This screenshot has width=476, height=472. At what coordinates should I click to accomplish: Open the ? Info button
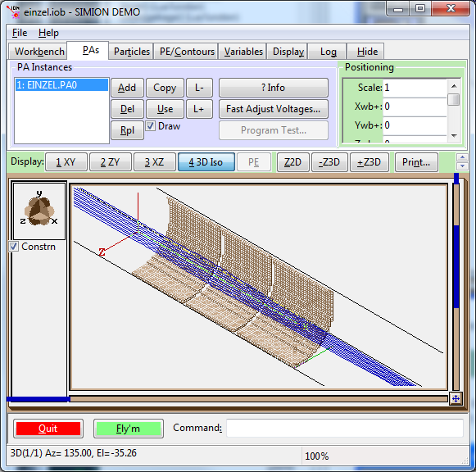pos(273,88)
